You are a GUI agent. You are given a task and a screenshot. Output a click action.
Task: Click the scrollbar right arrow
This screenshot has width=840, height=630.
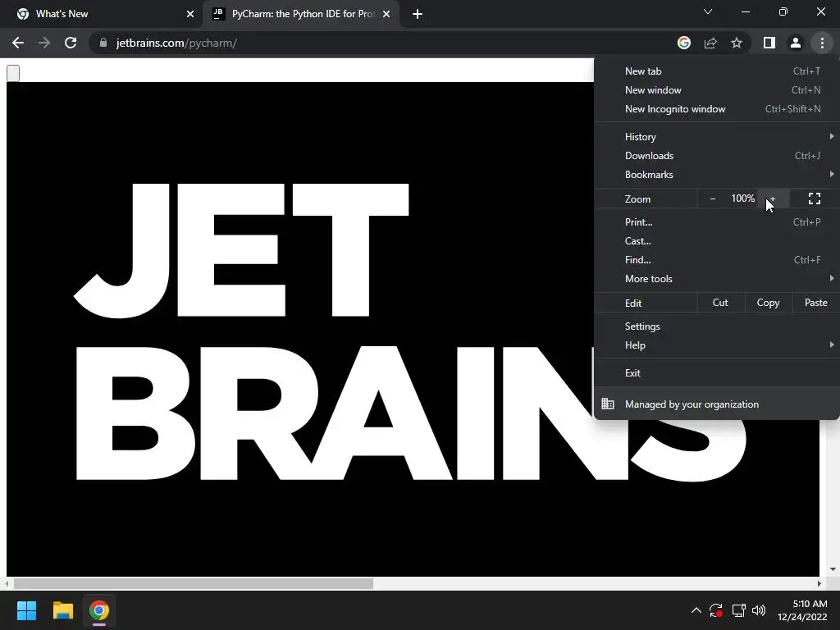click(819, 583)
